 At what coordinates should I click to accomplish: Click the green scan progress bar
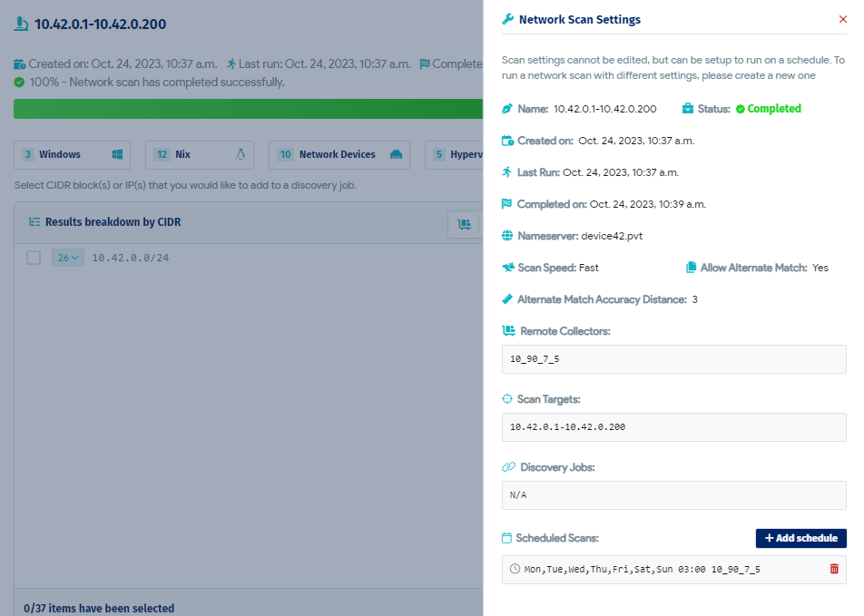(x=248, y=109)
